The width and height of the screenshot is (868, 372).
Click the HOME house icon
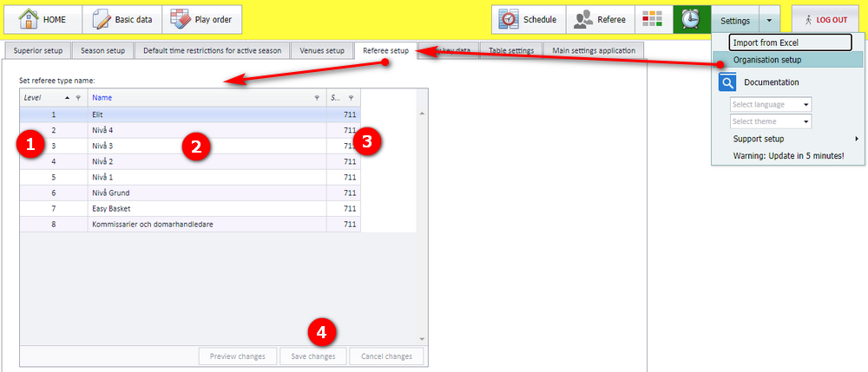coord(29,19)
